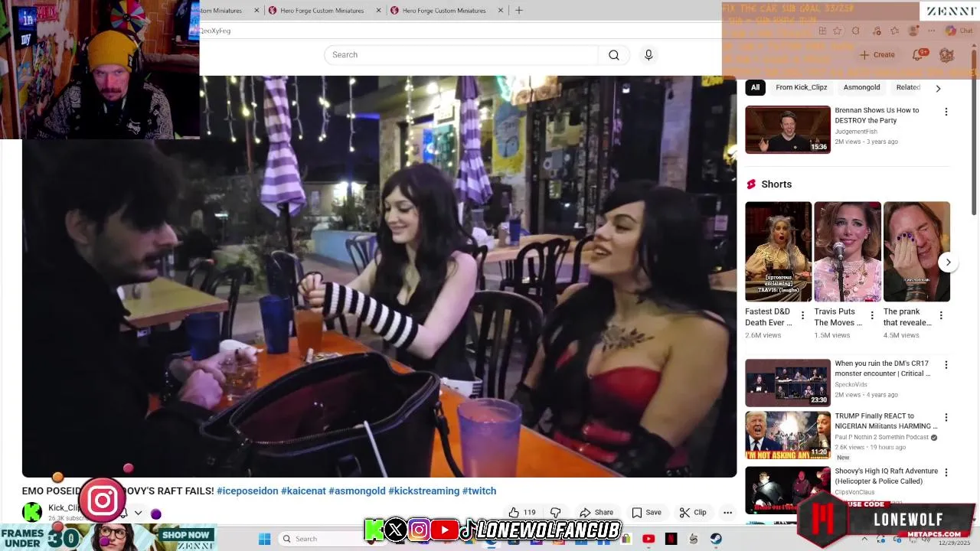Save the video to playlist
The width and height of the screenshot is (980, 551).
pyautogui.click(x=646, y=513)
